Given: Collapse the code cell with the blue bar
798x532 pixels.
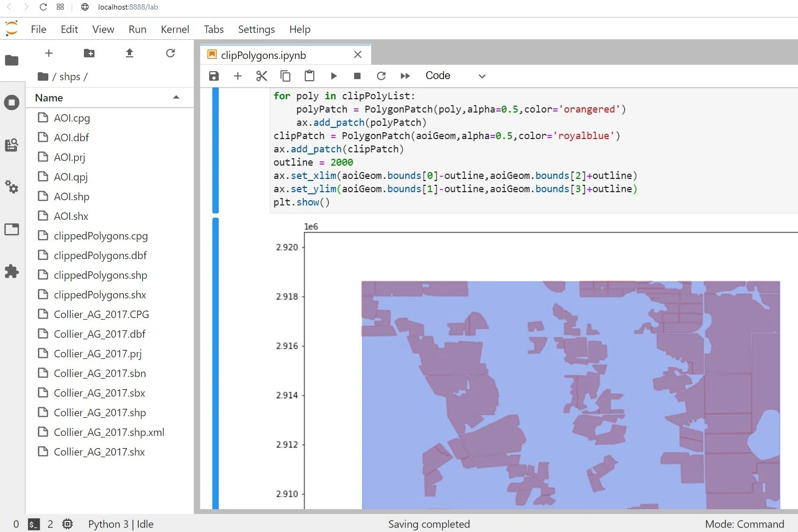Looking at the screenshot, I should click(x=216, y=149).
